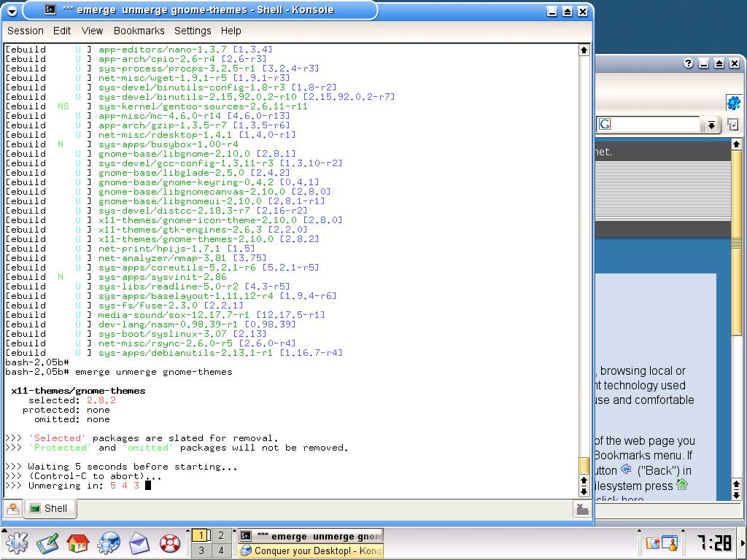Activate the Conquer your Desktop Konqueror taskbar entry
Viewport: 747px width, 560px height.
(310, 551)
